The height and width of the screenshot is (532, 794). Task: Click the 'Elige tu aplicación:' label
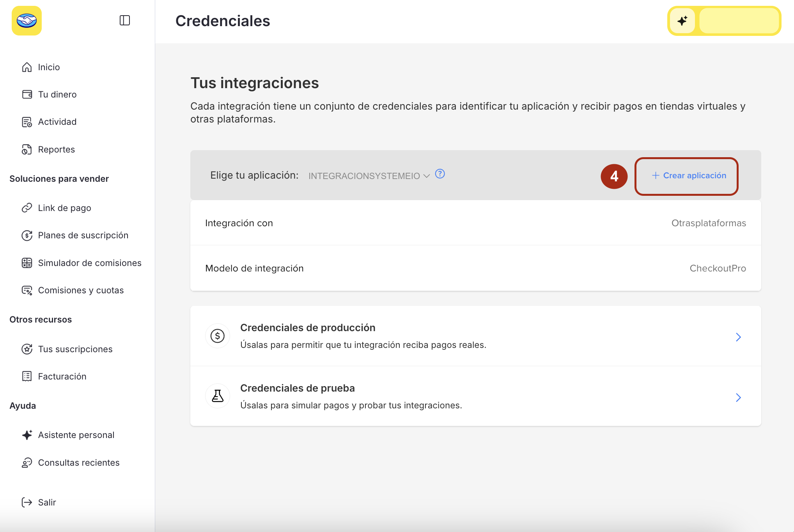(254, 175)
